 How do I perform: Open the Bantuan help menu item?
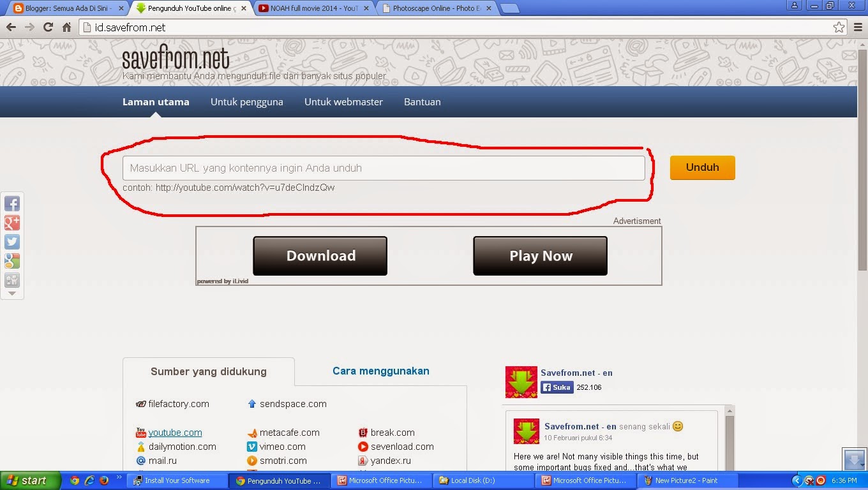422,101
